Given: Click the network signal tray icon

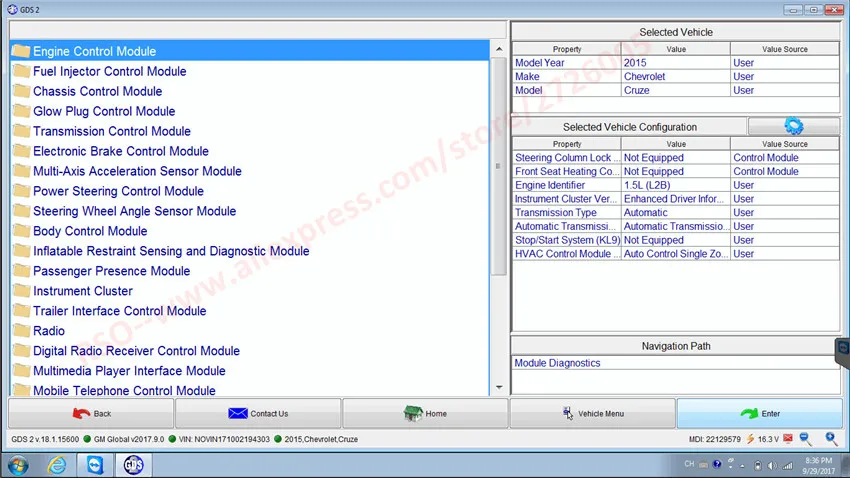Looking at the screenshot, I should [788, 466].
